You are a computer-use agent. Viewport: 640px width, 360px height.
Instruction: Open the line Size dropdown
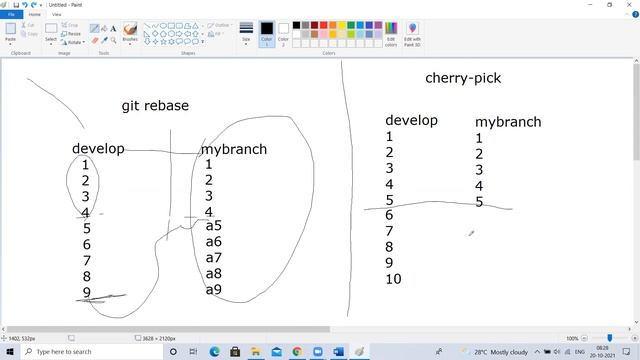[x=246, y=33]
